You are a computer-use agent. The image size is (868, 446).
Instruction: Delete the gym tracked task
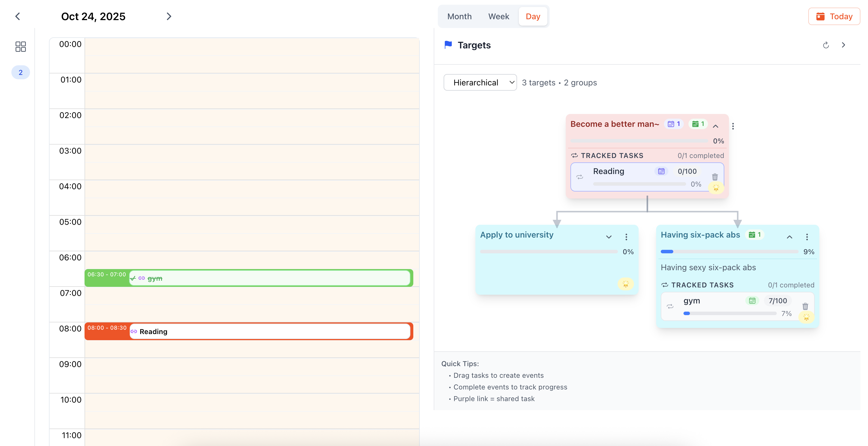click(805, 306)
